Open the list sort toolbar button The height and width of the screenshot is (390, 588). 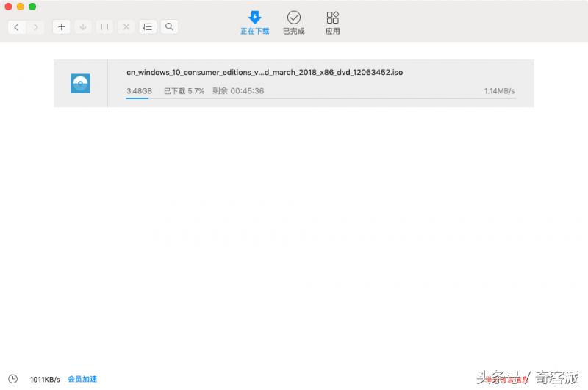tap(148, 27)
